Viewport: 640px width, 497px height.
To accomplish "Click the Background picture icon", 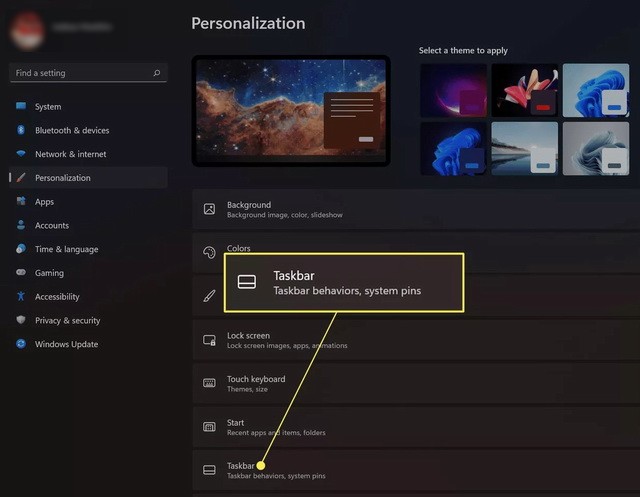I will point(209,209).
